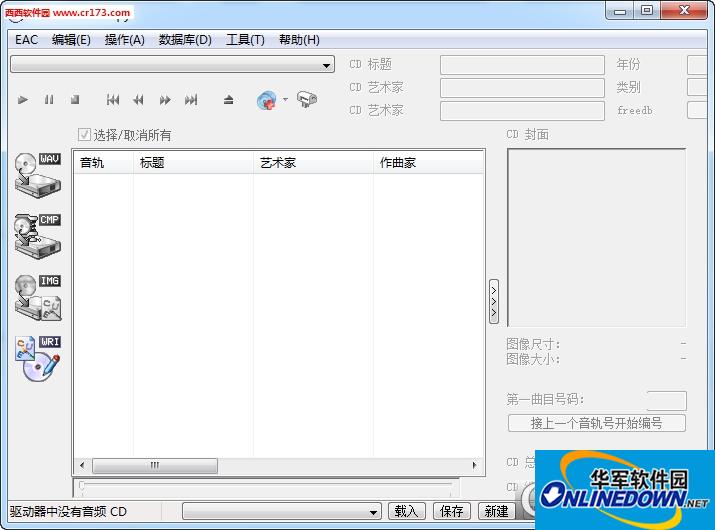Click the Stop playback button
The width and height of the screenshot is (715, 530).
coord(75,99)
